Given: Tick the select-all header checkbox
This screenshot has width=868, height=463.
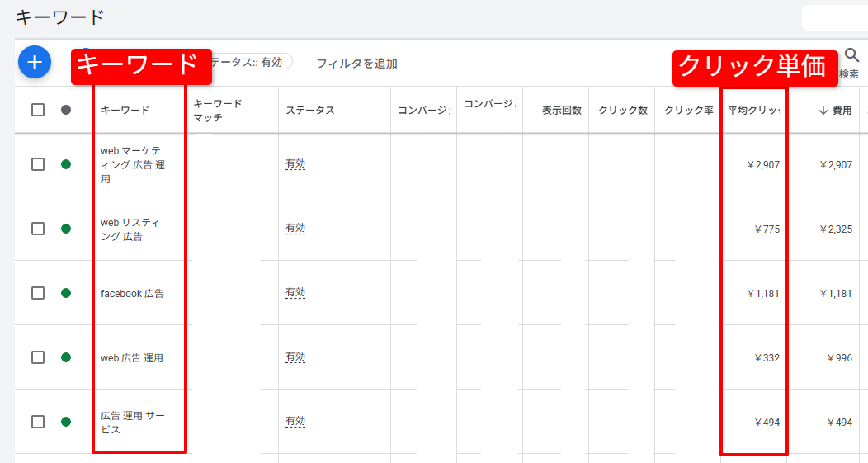Looking at the screenshot, I should pos(38,110).
